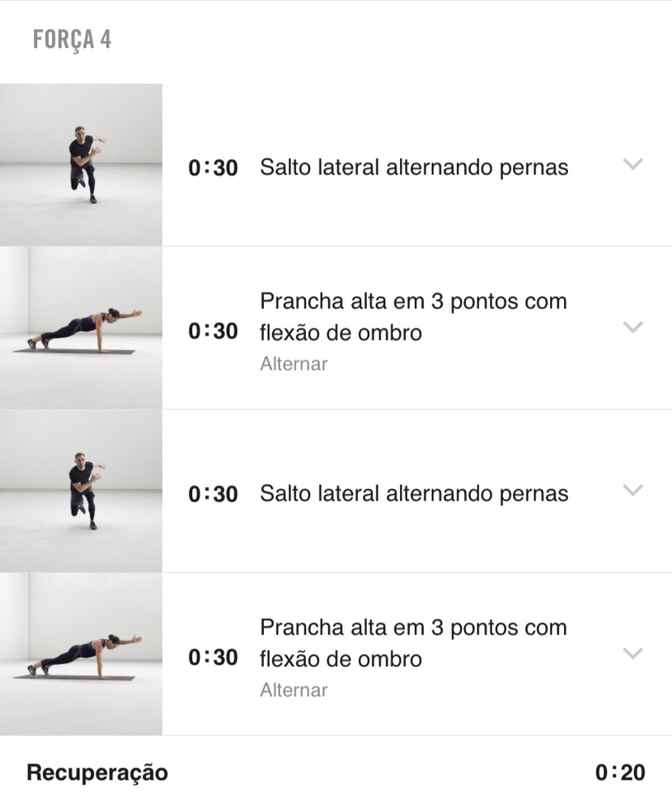Select the last Prancha alta em 3 pontos title
The height and width of the screenshot is (797, 672).
pos(414,643)
